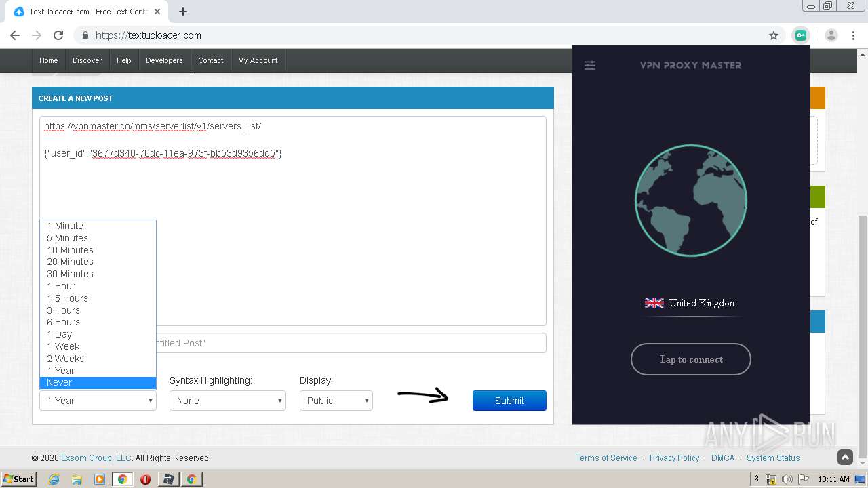Click the volume icon in system tray
The height and width of the screenshot is (488, 868).
(x=787, y=479)
